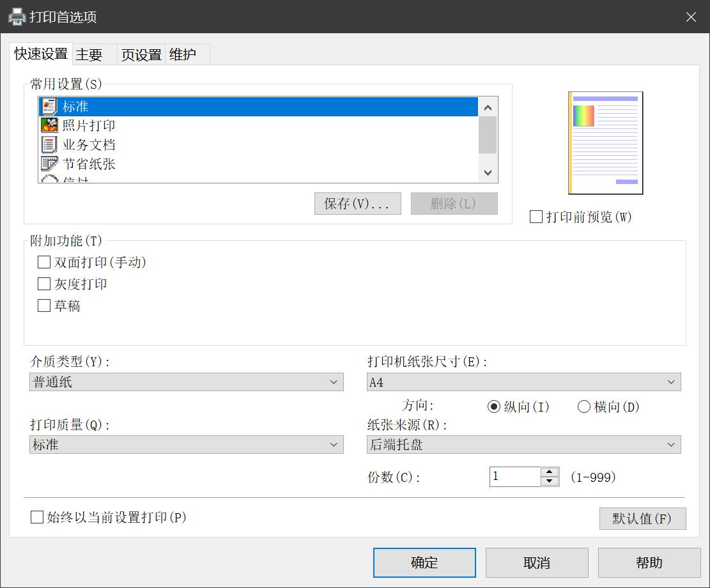
Task: Select the 横向(D) orientation radio button
Action: [x=584, y=406]
